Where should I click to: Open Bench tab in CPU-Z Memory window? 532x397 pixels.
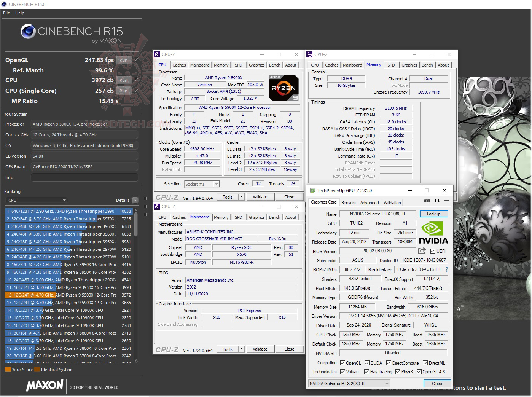(x=427, y=65)
